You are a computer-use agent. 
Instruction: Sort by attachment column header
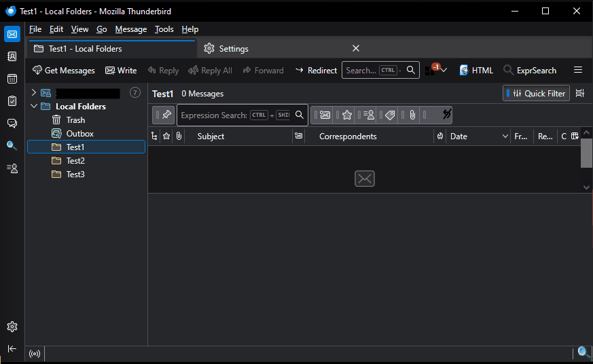pos(179,136)
